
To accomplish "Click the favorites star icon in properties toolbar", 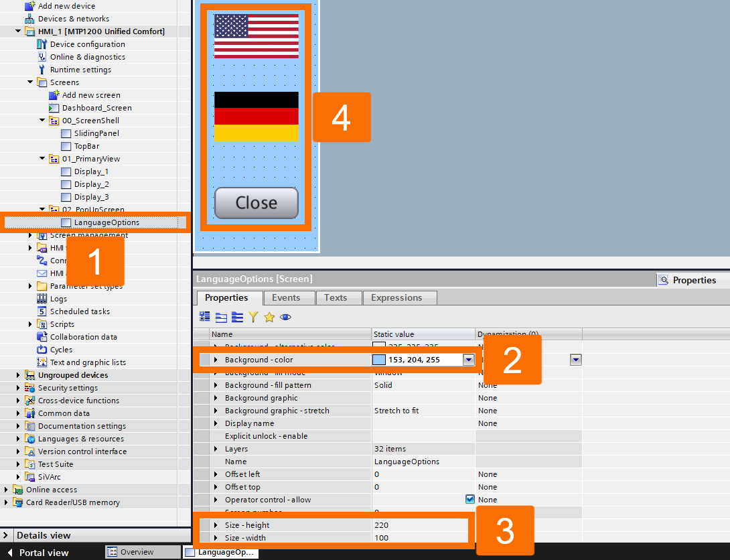I will (269, 318).
